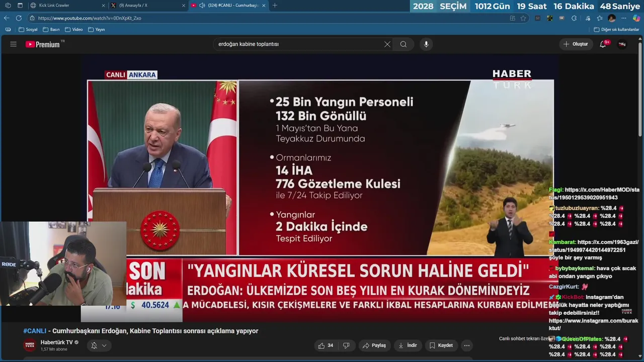
Task: Open a new browser tab
Action: [275, 5]
